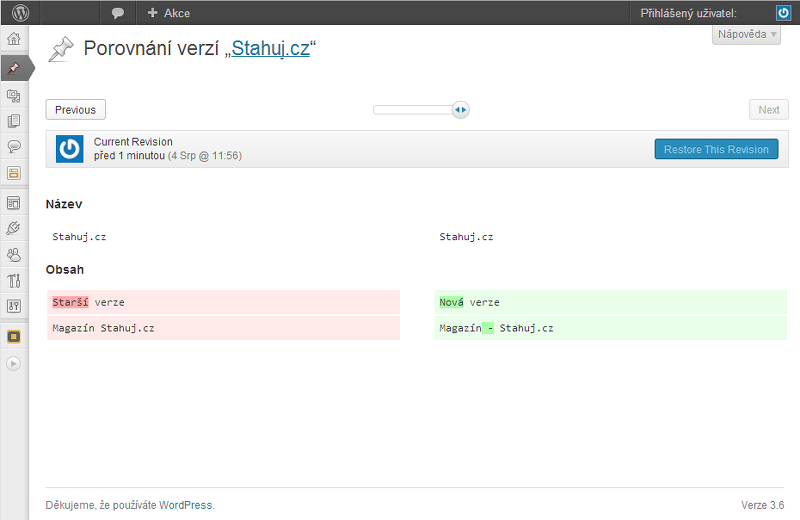
Task: Click the old 'Magazín Stahuj.cz' line
Action: [x=223, y=328]
